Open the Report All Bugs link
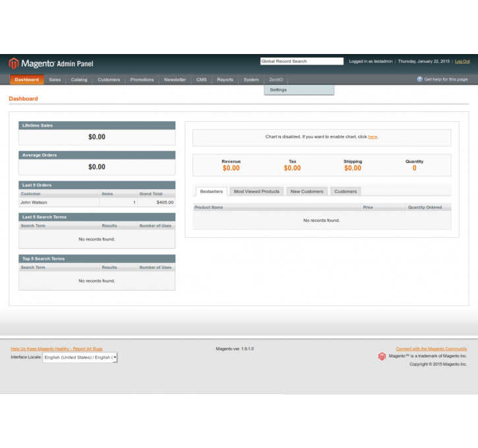 [x=57, y=349]
